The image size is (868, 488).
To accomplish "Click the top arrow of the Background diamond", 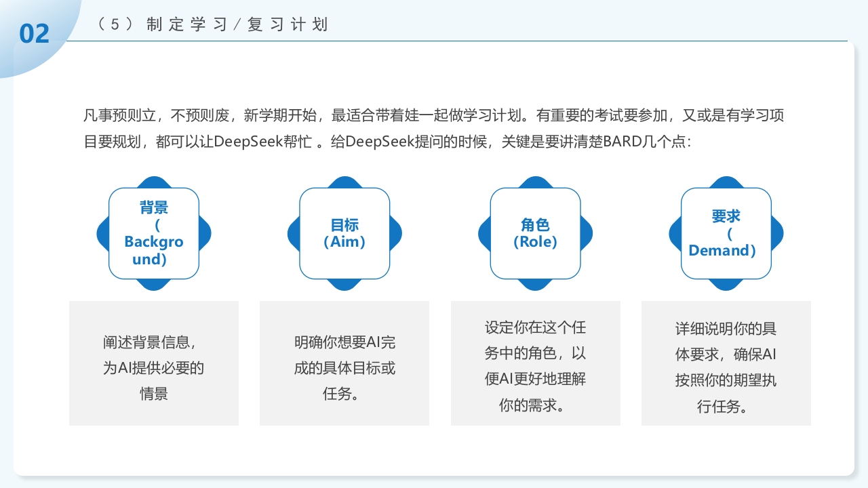I will tap(153, 183).
